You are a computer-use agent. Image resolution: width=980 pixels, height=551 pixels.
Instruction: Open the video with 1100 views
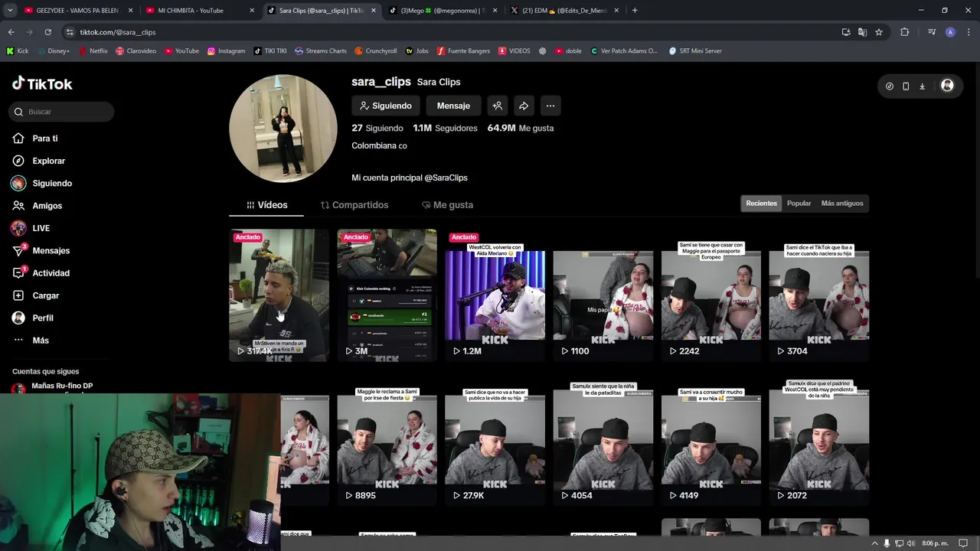[603, 295]
